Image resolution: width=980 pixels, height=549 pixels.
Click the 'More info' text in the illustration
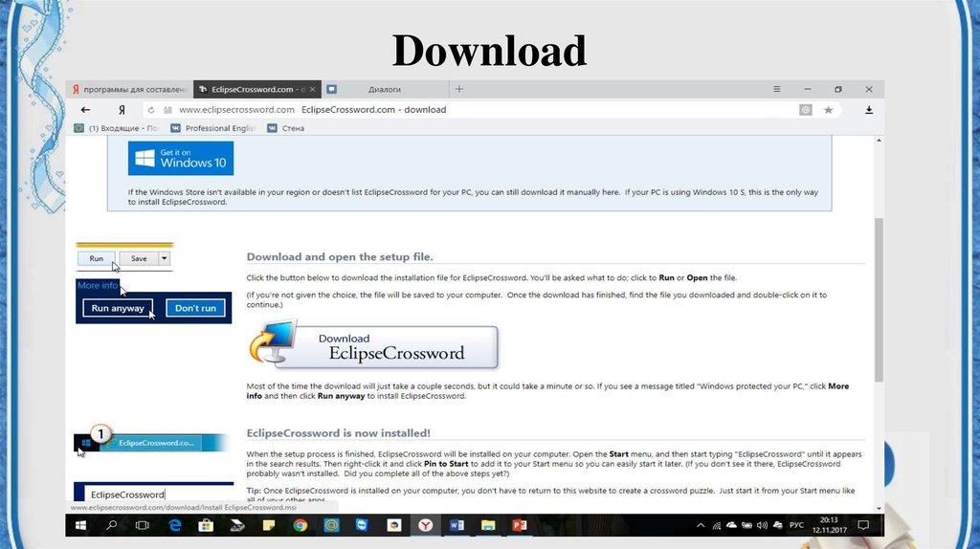point(98,285)
